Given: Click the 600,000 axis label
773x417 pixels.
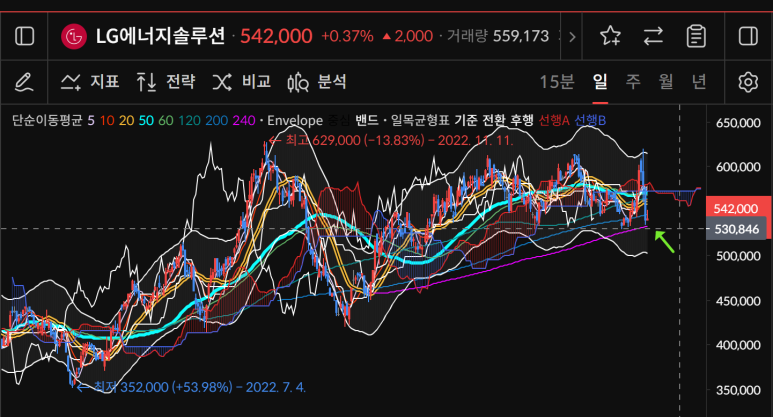Looking at the screenshot, I should pyautogui.click(x=738, y=167).
